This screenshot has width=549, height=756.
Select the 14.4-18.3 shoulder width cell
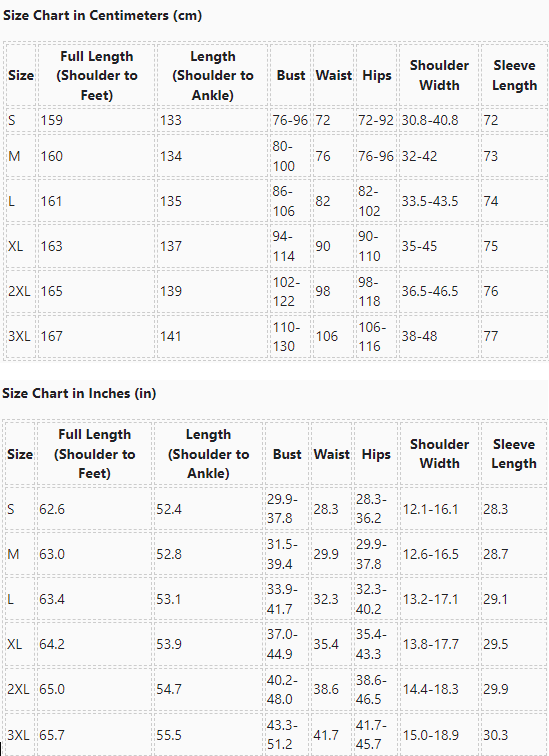point(430,689)
